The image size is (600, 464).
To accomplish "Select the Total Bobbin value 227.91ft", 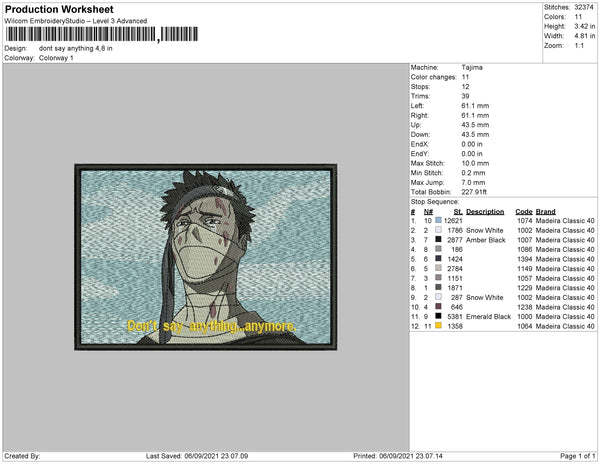I will pos(474,192).
